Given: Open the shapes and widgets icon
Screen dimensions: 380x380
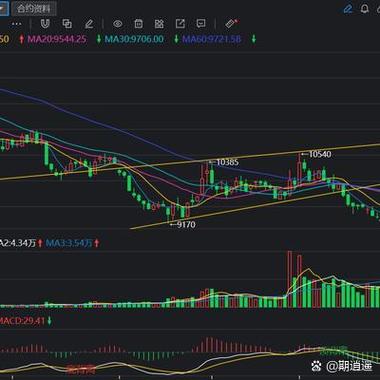Looking at the screenshot, I should point(159,24).
